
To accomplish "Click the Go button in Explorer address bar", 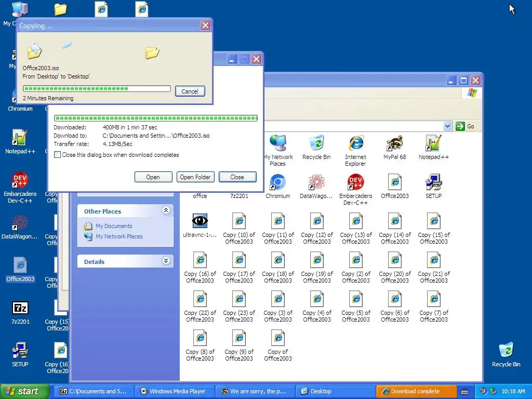I will click(x=465, y=126).
